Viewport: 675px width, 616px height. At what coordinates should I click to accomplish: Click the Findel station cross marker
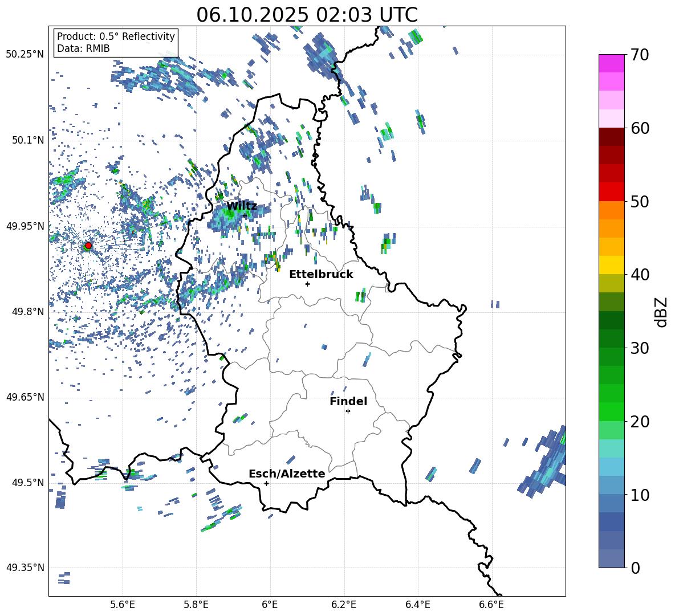pyautogui.click(x=348, y=411)
